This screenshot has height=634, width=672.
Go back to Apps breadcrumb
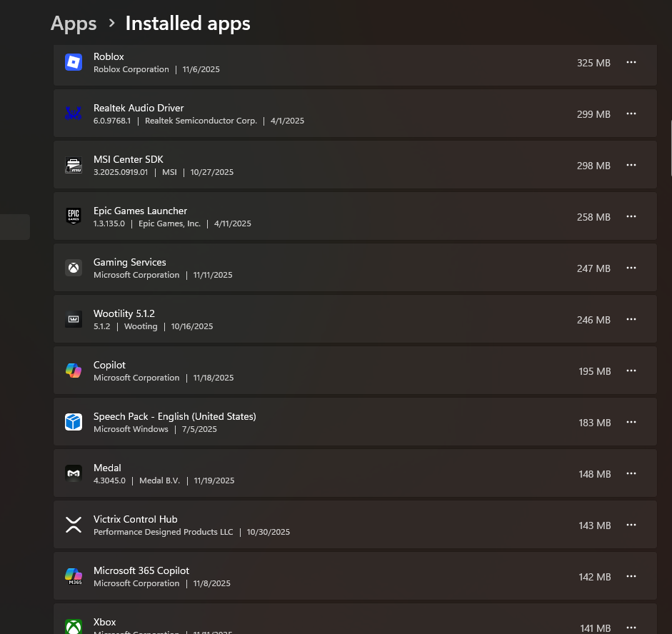[74, 24]
